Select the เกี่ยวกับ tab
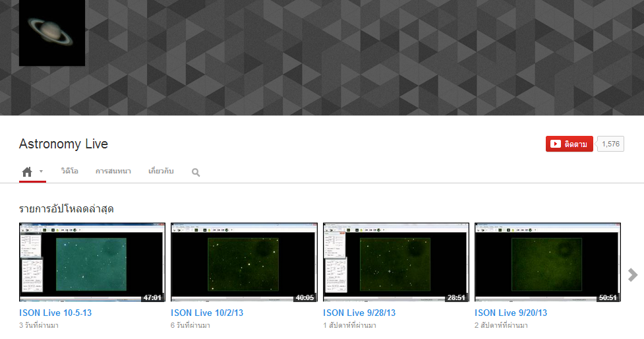This screenshot has width=644, height=339. pos(161,171)
